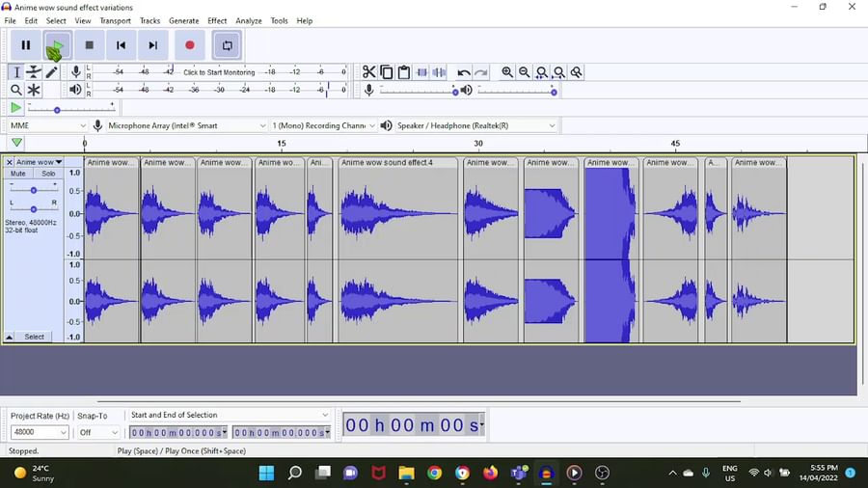868x488 pixels.
Task: Open Windows Start from taskbar
Action: (x=266, y=473)
